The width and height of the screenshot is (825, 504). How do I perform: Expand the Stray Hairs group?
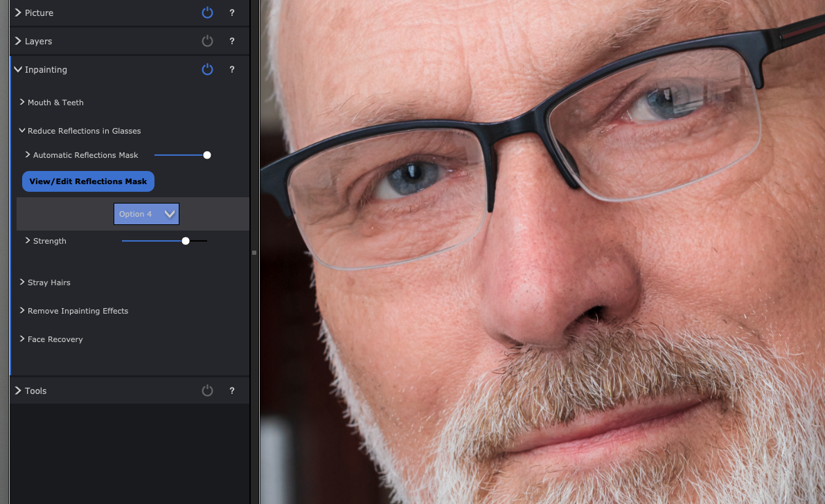[22, 282]
